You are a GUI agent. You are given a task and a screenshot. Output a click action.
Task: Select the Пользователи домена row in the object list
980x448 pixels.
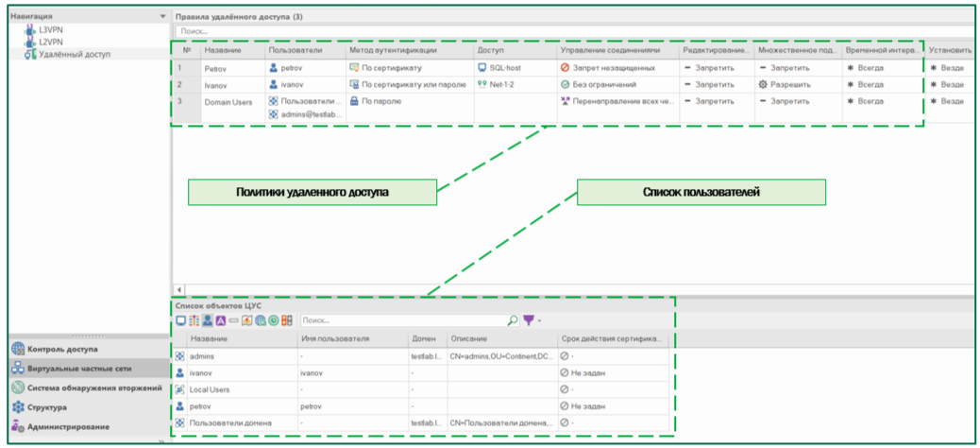click(x=422, y=423)
